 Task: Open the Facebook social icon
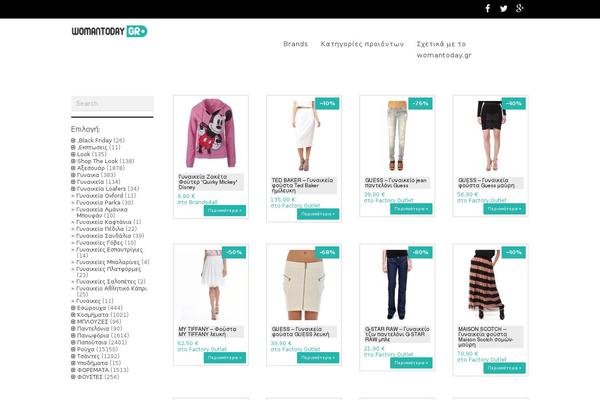click(x=488, y=8)
